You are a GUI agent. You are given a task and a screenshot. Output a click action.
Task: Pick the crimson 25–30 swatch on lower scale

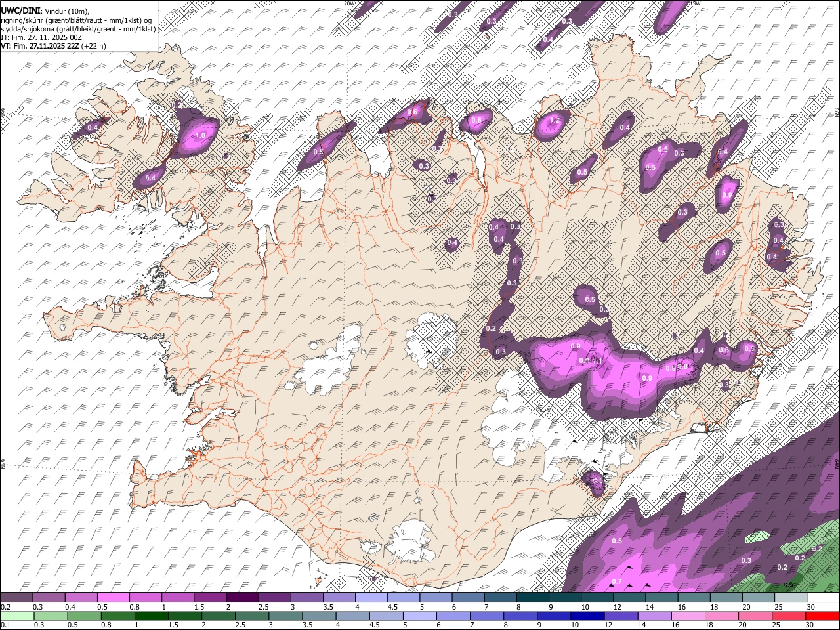click(x=790, y=616)
